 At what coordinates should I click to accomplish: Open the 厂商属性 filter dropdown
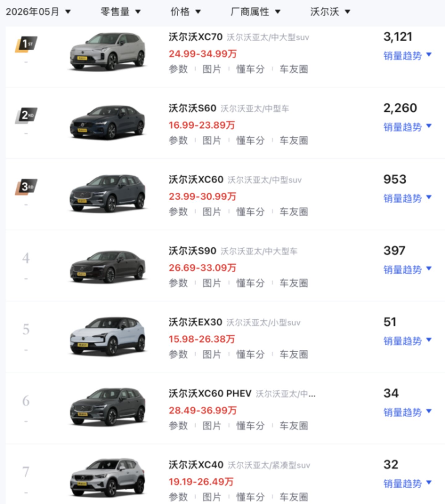tap(255, 12)
